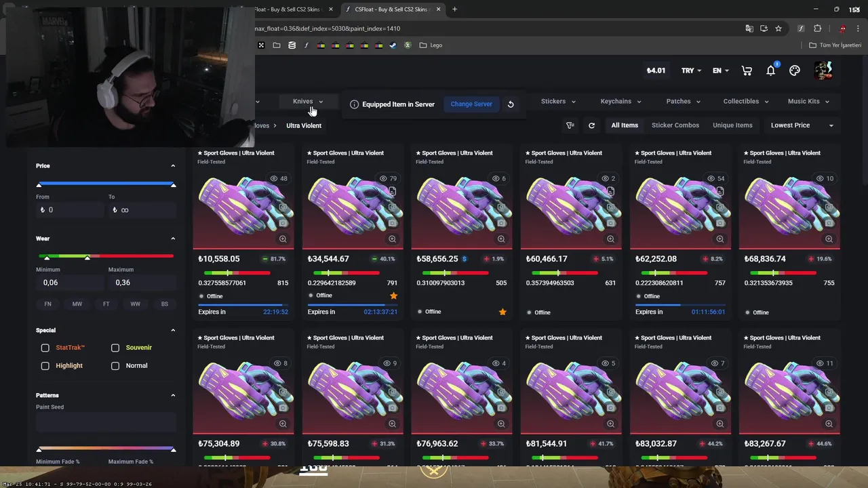
Task: Switch to the Sticker Combos tab
Action: pyautogui.click(x=675, y=125)
